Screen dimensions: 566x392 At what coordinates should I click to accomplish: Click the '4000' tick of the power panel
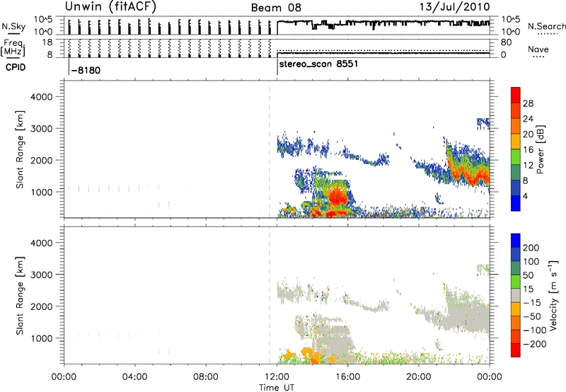click(42, 97)
